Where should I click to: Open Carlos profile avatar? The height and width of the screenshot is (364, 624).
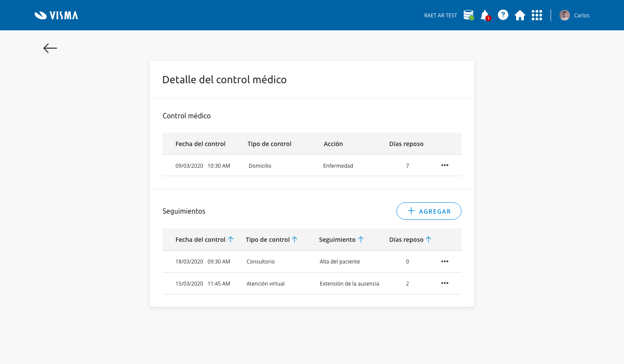pos(565,15)
